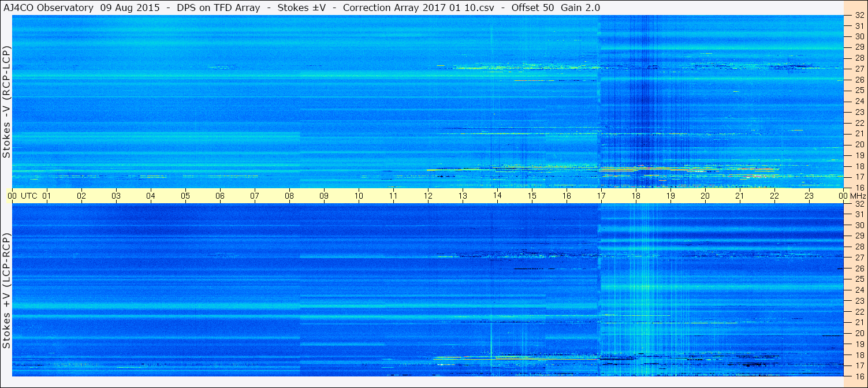Select 31 MHz tick of Stokes +V panel
Viewport: 868px width, 388px height.
click(859, 214)
